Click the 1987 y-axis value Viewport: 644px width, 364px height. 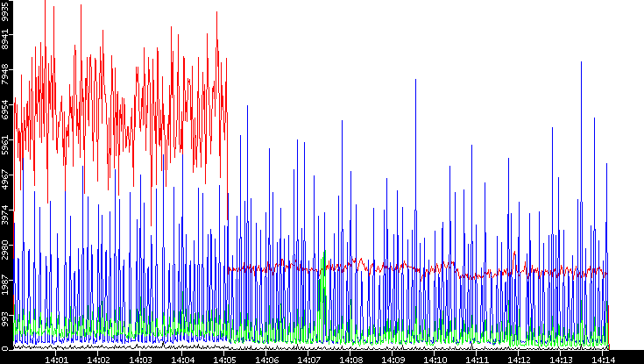click(4, 287)
